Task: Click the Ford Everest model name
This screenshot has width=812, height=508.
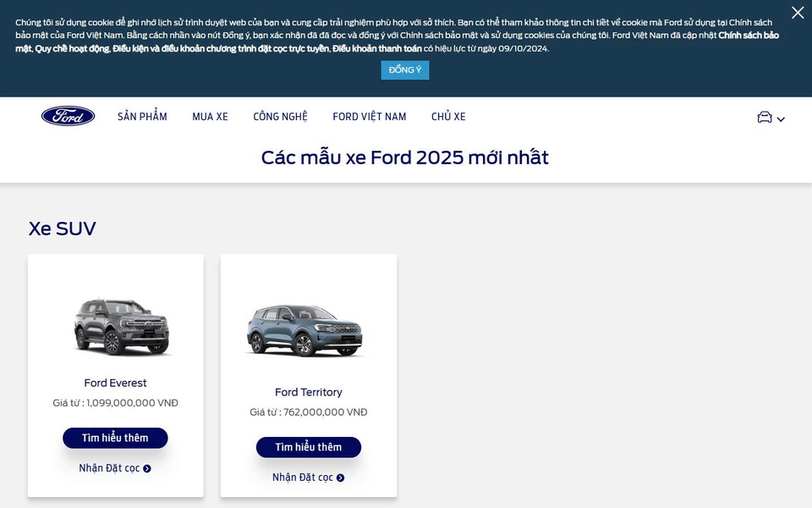Action: (115, 383)
